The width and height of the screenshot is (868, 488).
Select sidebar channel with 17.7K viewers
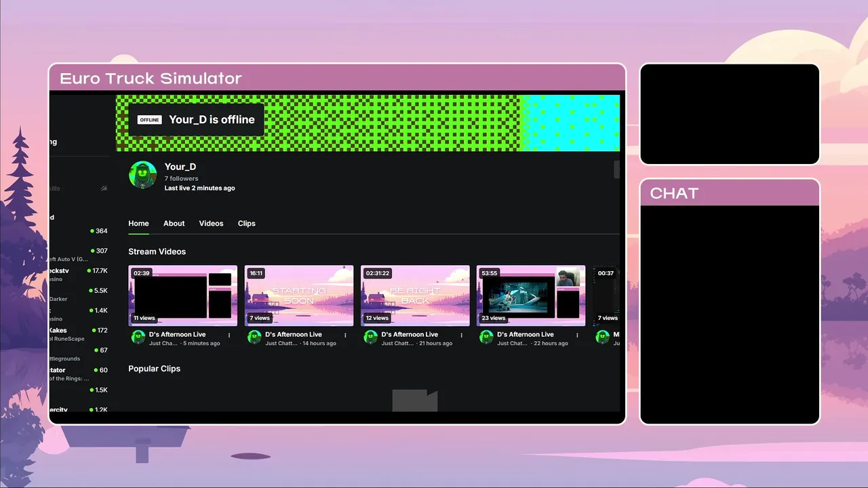pos(79,274)
